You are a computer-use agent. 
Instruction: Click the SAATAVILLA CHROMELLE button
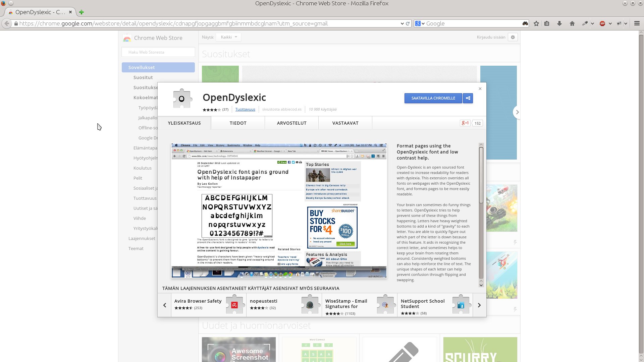pyautogui.click(x=433, y=98)
